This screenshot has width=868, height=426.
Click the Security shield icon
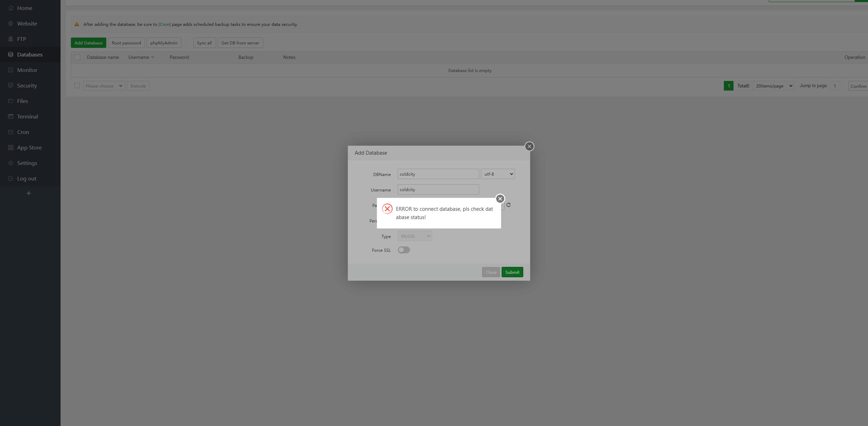(11, 85)
